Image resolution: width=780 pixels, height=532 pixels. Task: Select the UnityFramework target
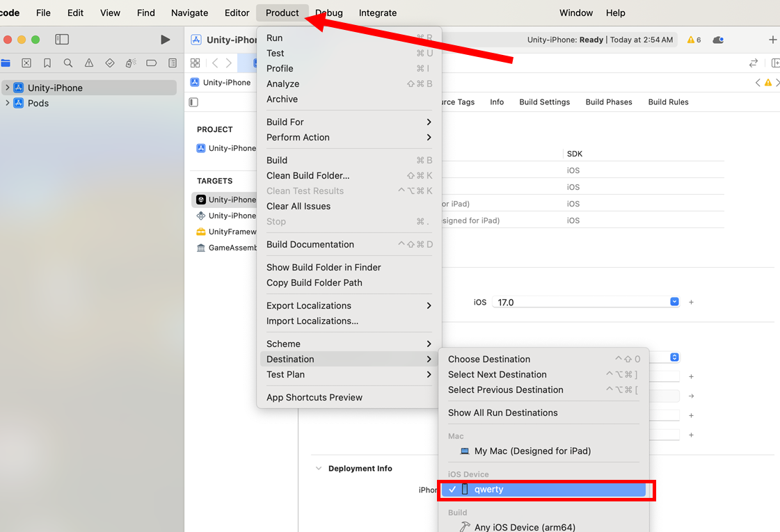tap(227, 232)
